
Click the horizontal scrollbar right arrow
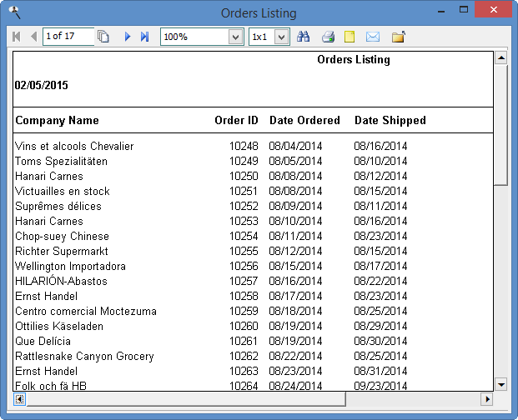click(487, 399)
